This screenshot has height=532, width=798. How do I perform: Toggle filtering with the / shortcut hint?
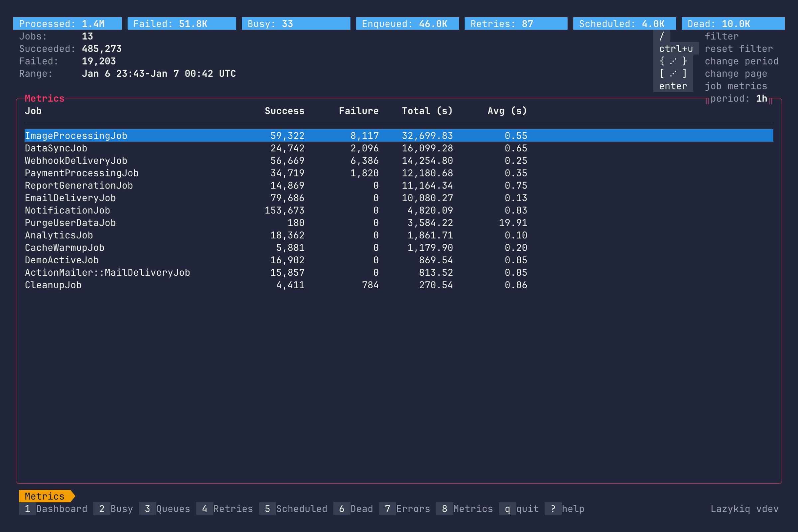tap(661, 36)
